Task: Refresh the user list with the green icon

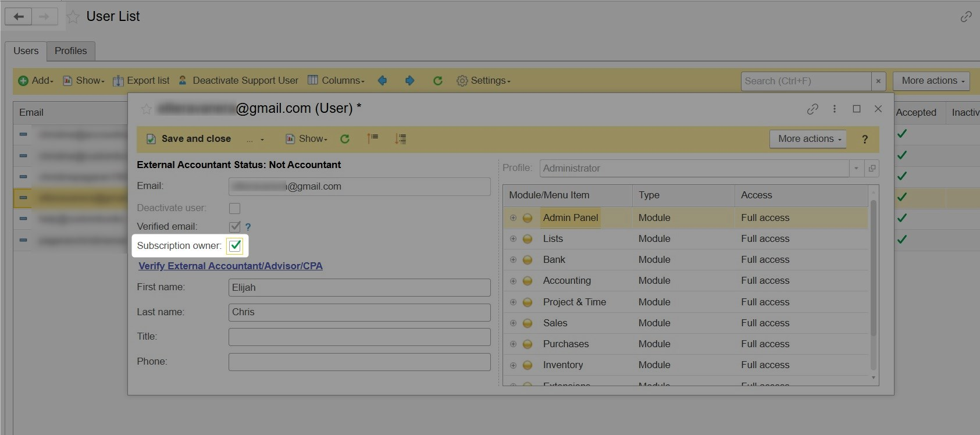Action: pos(437,81)
